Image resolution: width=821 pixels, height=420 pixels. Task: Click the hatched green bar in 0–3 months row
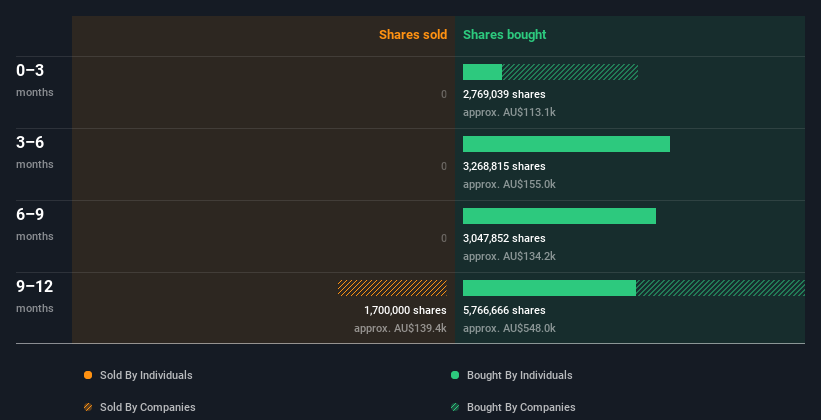(x=570, y=72)
